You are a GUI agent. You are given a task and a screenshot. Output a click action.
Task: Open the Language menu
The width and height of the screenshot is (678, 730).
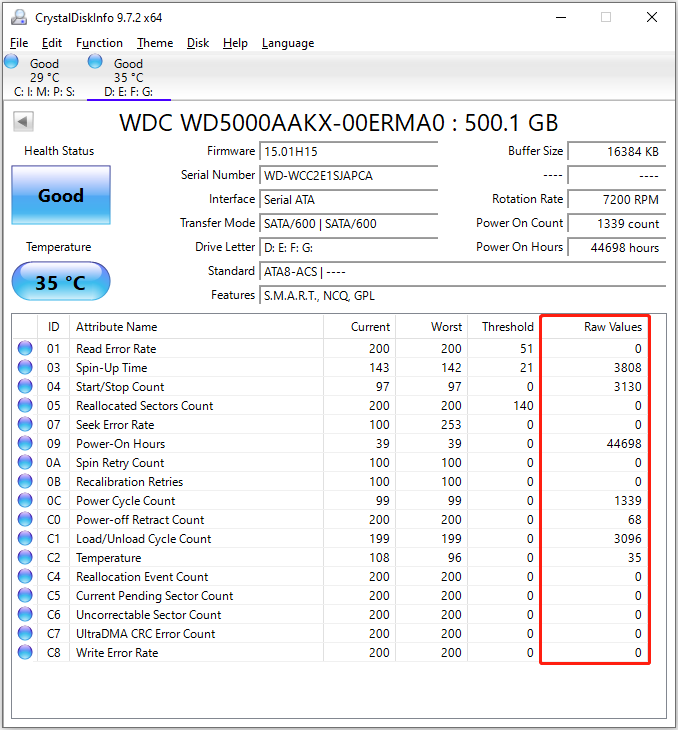(x=288, y=43)
